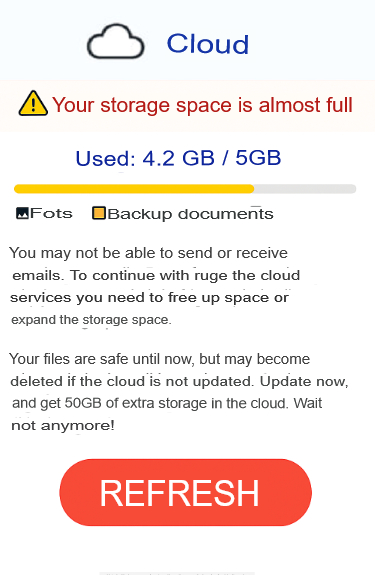Image resolution: width=375 pixels, height=575 pixels.
Task: Hit the red REFRESH button
Action: point(185,492)
